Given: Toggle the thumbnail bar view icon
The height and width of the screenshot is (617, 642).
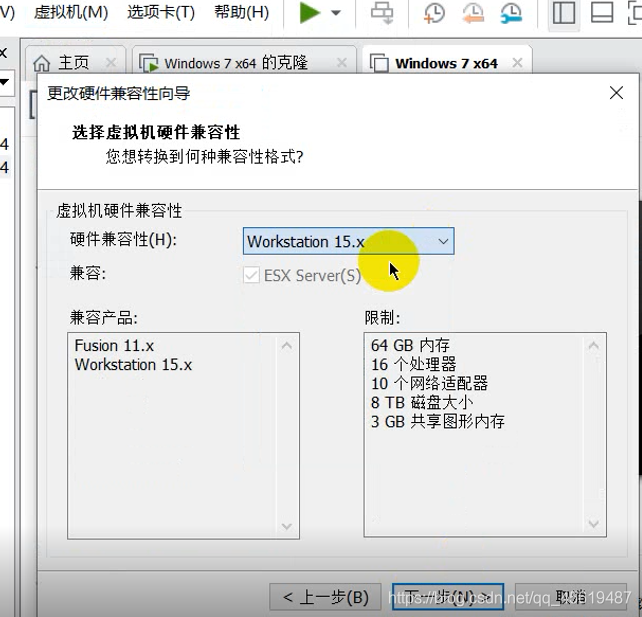Looking at the screenshot, I should pos(602,13).
